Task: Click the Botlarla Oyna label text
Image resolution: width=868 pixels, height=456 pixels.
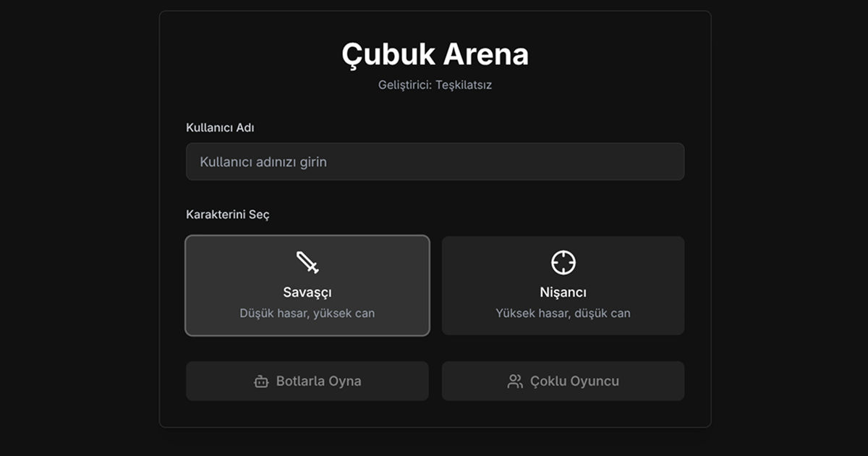Action: pyautogui.click(x=318, y=381)
